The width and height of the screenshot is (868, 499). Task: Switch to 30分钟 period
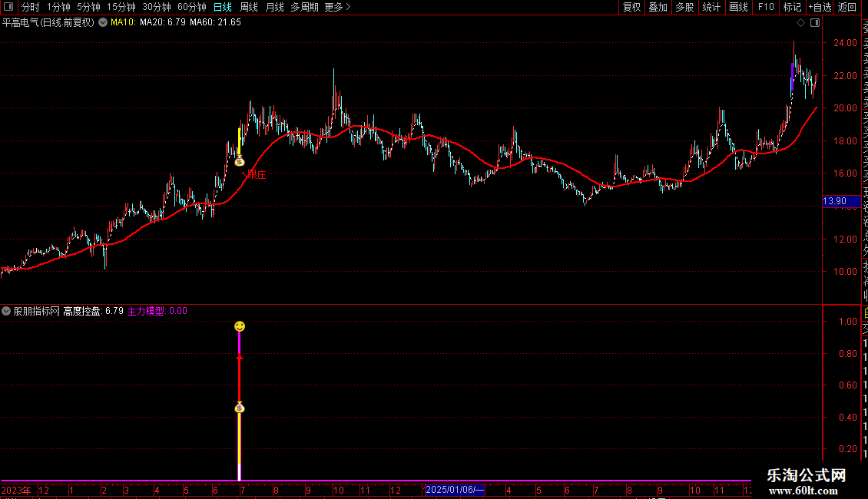157,7
